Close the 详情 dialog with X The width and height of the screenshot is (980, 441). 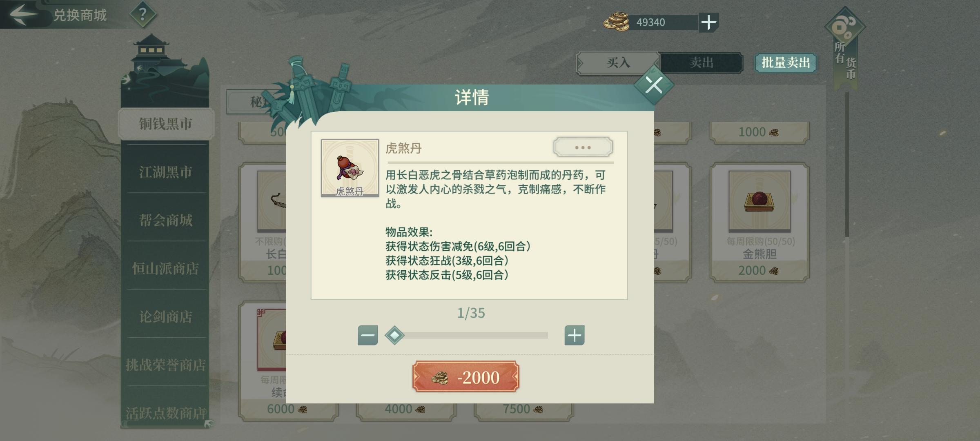[x=653, y=86]
